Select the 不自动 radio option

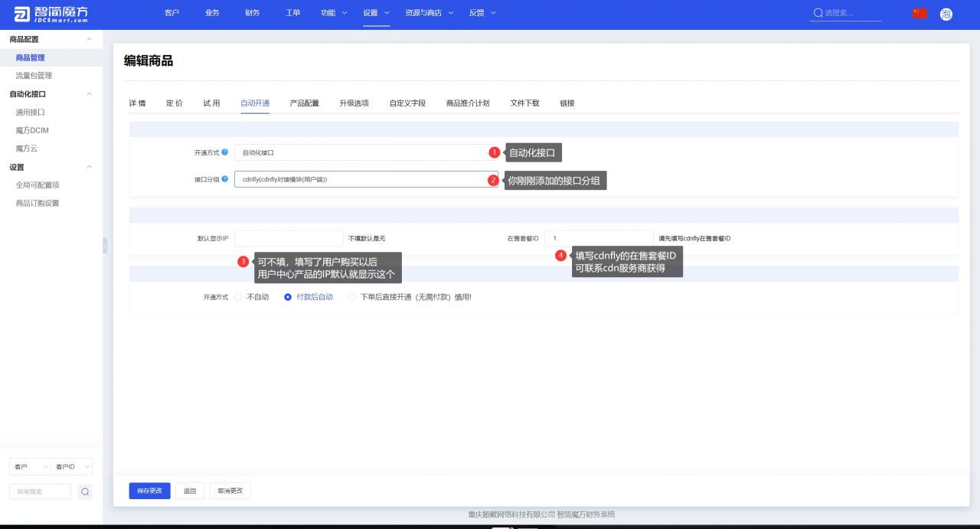(x=238, y=297)
